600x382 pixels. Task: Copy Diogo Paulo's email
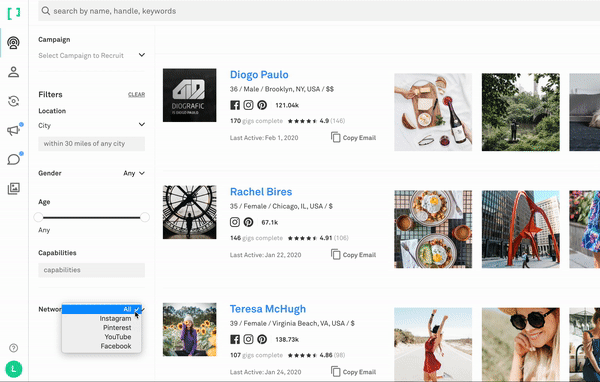pyautogui.click(x=354, y=137)
